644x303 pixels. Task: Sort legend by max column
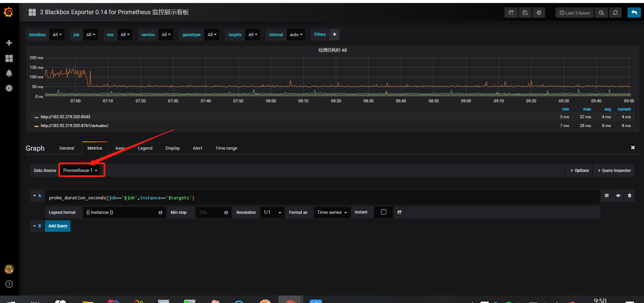[x=587, y=109]
